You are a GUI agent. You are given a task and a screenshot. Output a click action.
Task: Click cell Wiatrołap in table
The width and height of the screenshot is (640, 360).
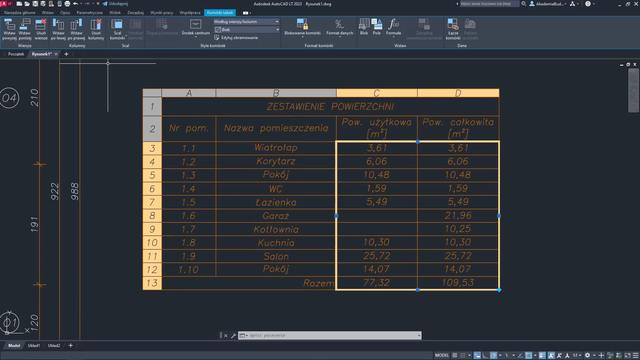[x=276, y=148]
